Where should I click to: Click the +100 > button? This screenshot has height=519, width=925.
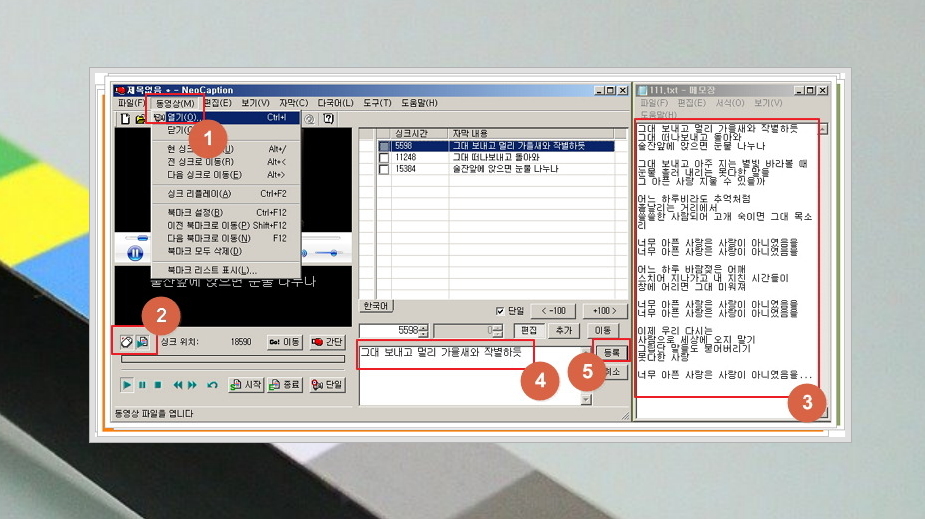coord(605,311)
